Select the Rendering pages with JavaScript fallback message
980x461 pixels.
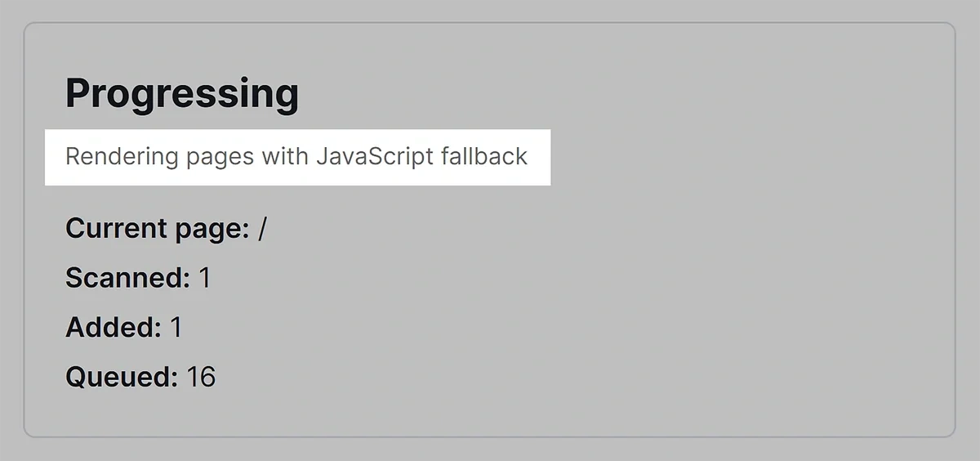coord(296,156)
